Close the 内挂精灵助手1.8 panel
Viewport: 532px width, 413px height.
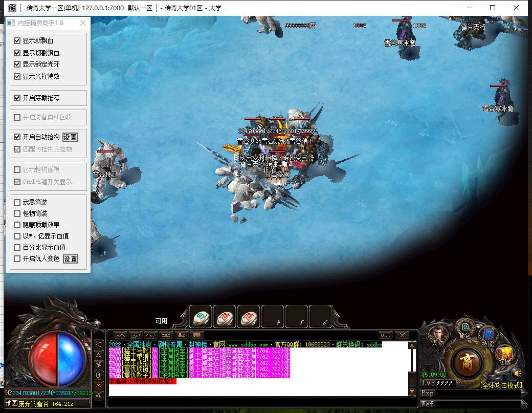[83, 23]
